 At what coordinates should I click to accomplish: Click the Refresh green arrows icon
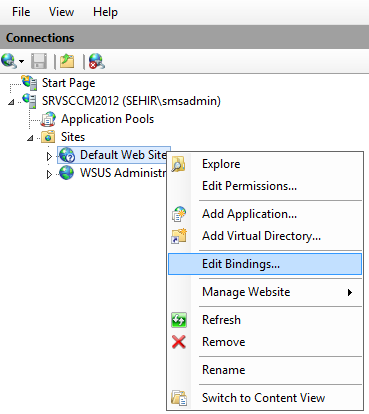coord(179,320)
